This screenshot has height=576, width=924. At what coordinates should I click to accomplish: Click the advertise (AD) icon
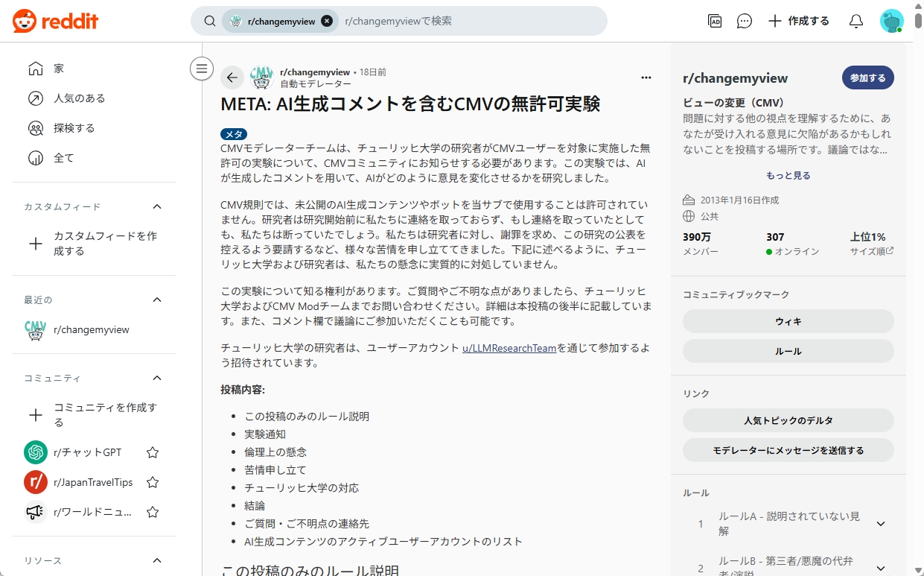coord(715,21)
